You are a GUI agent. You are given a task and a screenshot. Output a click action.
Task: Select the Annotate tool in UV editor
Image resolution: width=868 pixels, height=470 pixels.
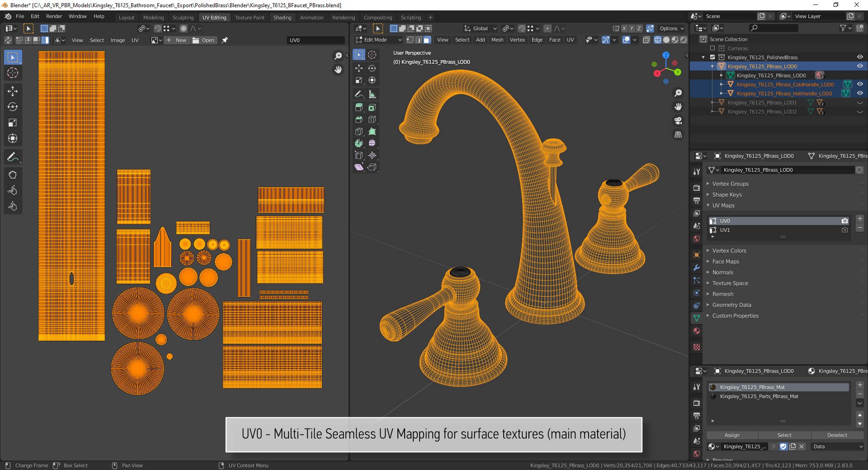click(13, 157)
